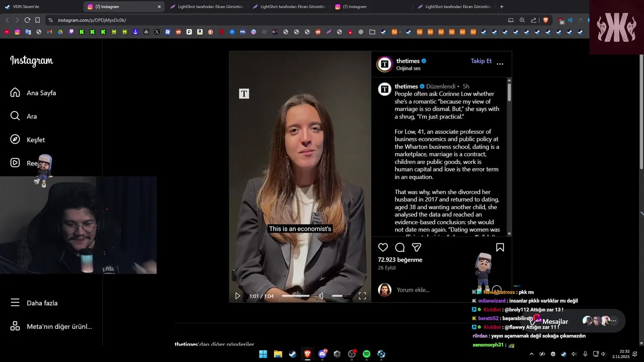Open File Explorer from taskbar

(x=278, y=354)
